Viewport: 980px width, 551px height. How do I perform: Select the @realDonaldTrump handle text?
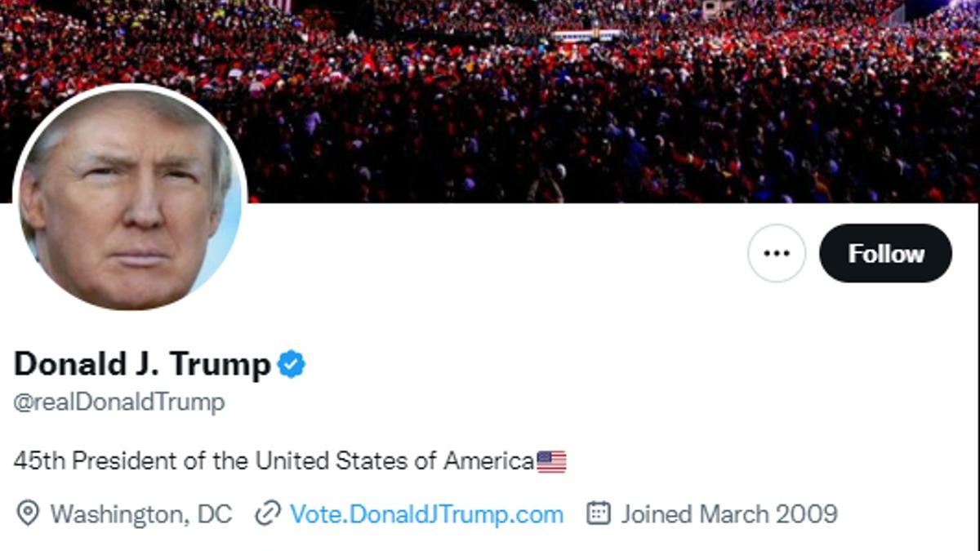pos(119,402)
